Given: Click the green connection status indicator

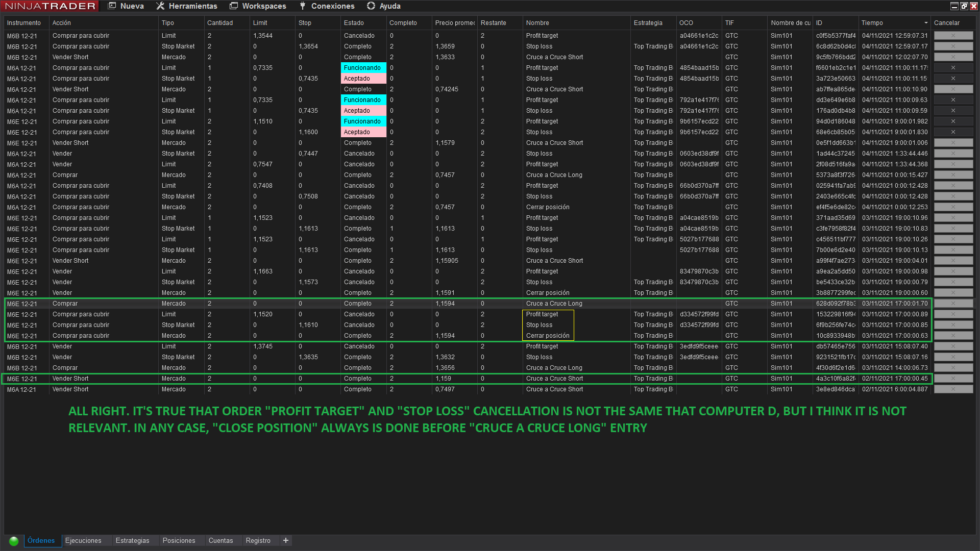Looking at the screenshot, I should pyautogui.click(x=14, y=541).
